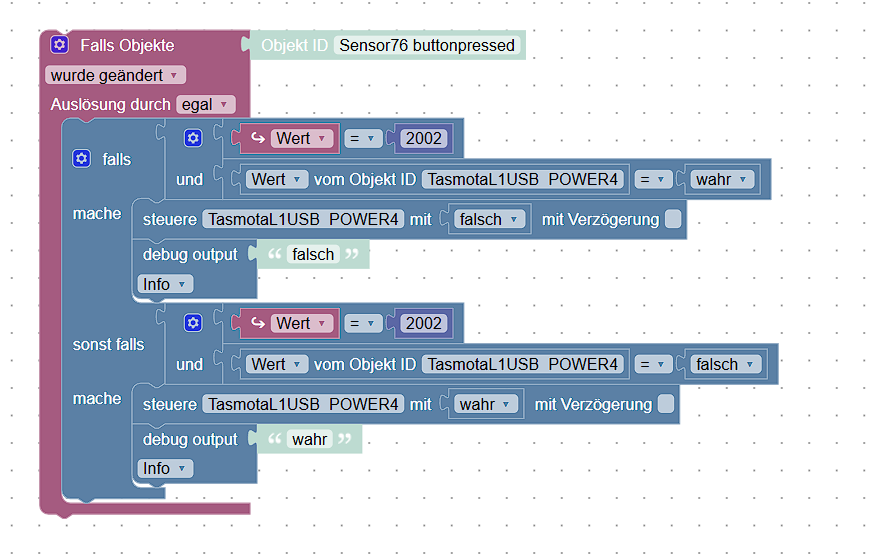
Task: Open falsch boolean dropdown in second condition
Action: pyautogui.click(x=726, y=364)
